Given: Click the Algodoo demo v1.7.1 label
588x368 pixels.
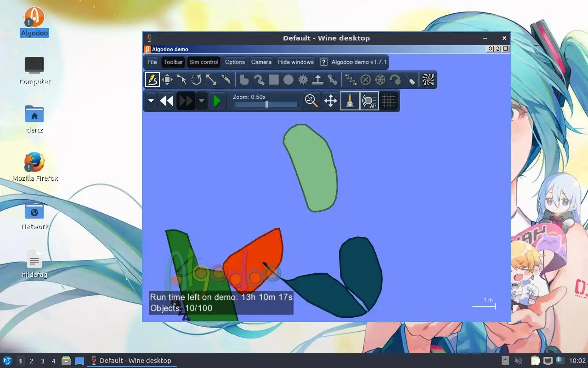Looking at the screenshot, I should (359, 62).
